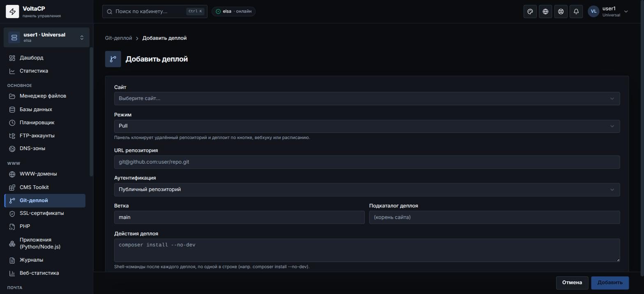Open the PHP sidebar item
Viewport: 644px width, 294px height.
(x=45, y=226)
